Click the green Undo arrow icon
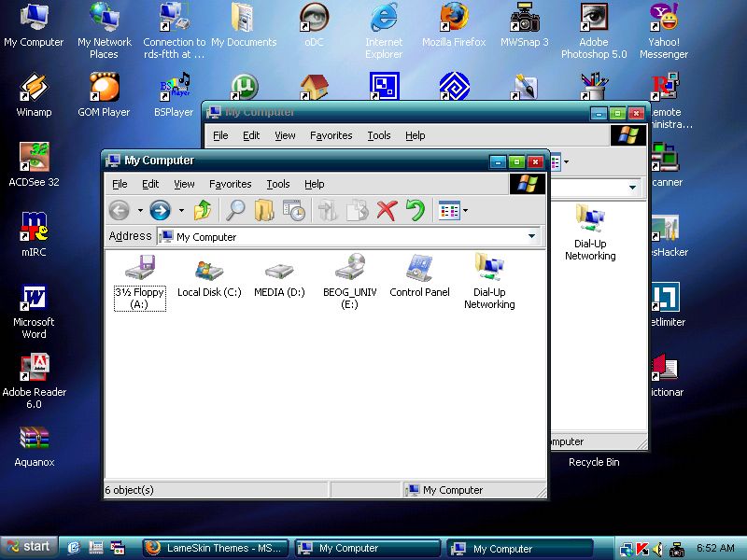This screenshot has height=560, width=747. coord(415,210)
